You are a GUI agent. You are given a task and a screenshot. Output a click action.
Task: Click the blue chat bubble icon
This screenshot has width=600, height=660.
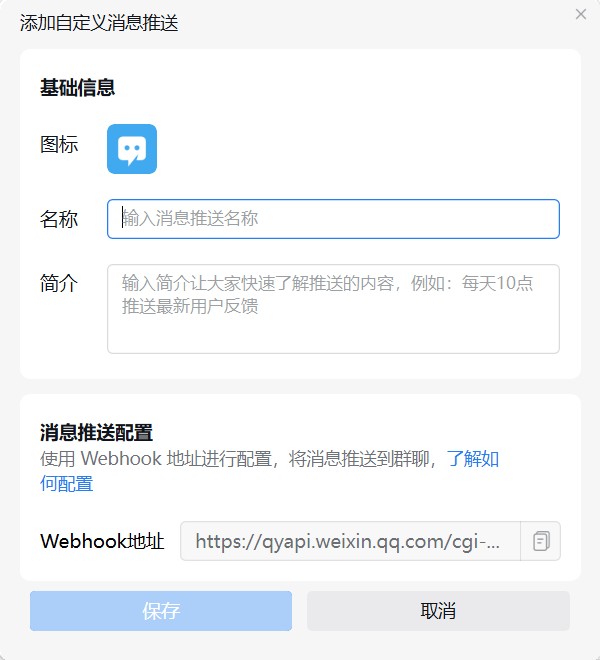click(132, 149)
